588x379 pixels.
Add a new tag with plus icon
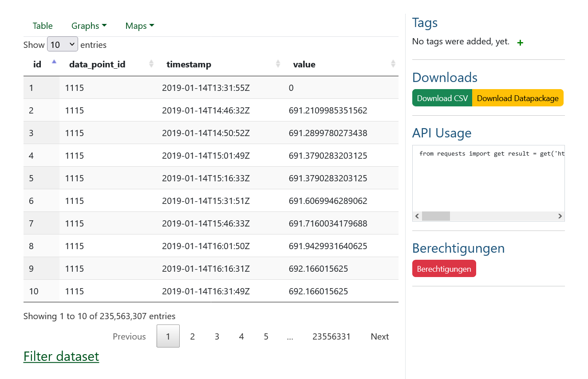point(521,43)
